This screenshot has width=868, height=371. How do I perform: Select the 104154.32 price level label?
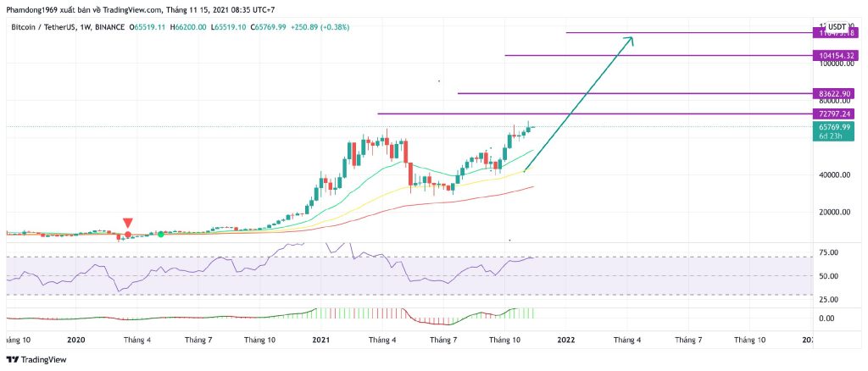(835, 55)
